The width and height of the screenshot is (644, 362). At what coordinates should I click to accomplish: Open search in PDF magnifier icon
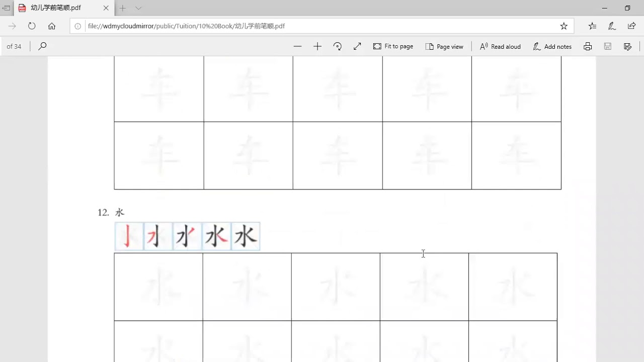43,46
